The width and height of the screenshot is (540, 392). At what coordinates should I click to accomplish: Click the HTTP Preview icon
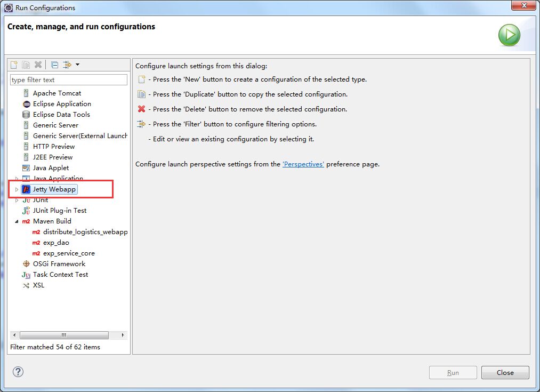click(26, 146)
